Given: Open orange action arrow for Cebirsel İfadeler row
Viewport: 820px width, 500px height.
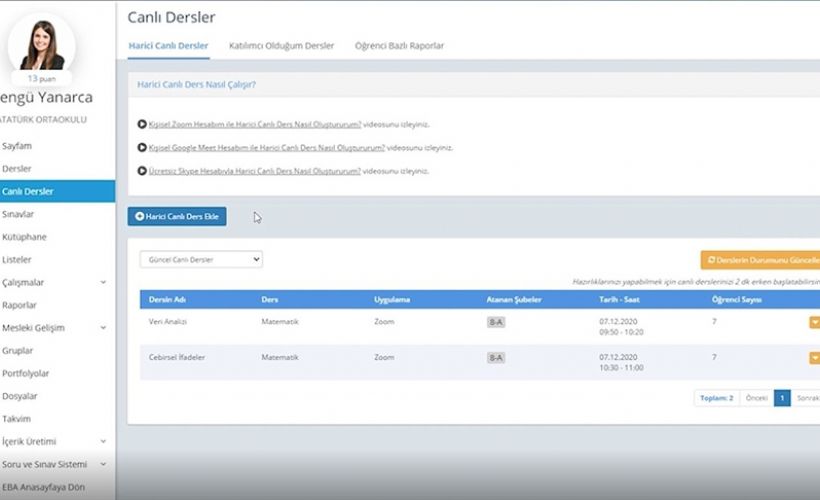Looking at the screenshot, I should pyautogui.click(x=814, y=357).
